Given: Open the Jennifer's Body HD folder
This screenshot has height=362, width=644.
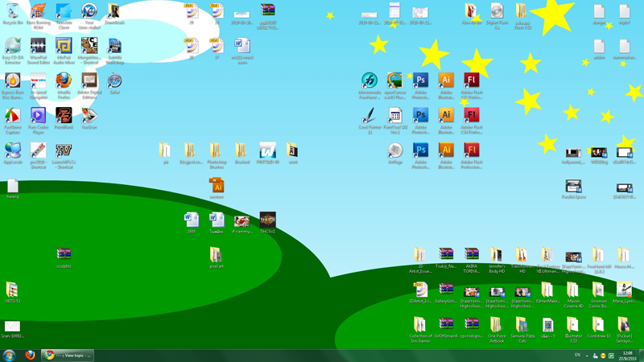Looking at the screenshot, I should point(497,260).
